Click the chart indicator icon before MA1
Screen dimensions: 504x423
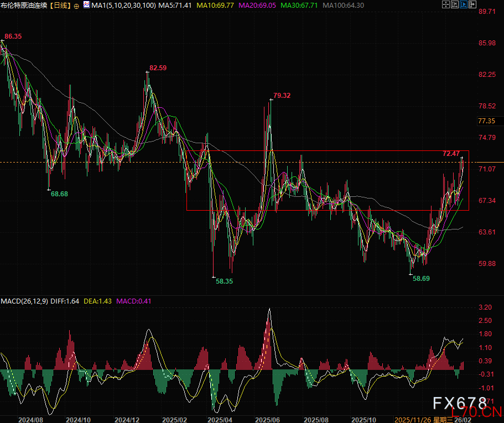pyautogui.click(x=87, y=6)
